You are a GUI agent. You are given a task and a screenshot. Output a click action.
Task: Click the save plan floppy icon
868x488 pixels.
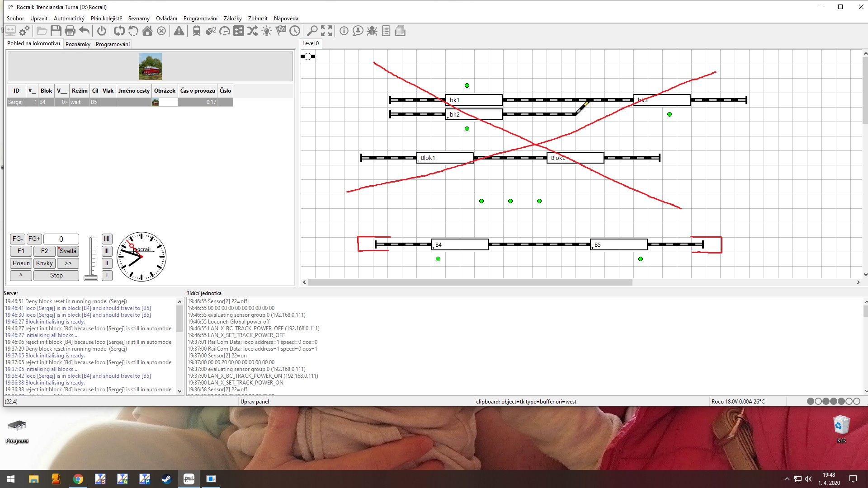click(x=56, y=31)
